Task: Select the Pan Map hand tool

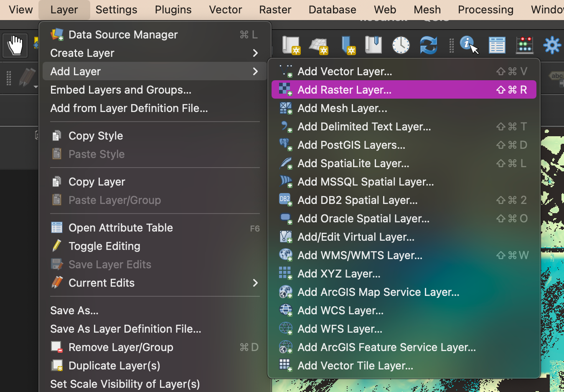Action: 15,45
